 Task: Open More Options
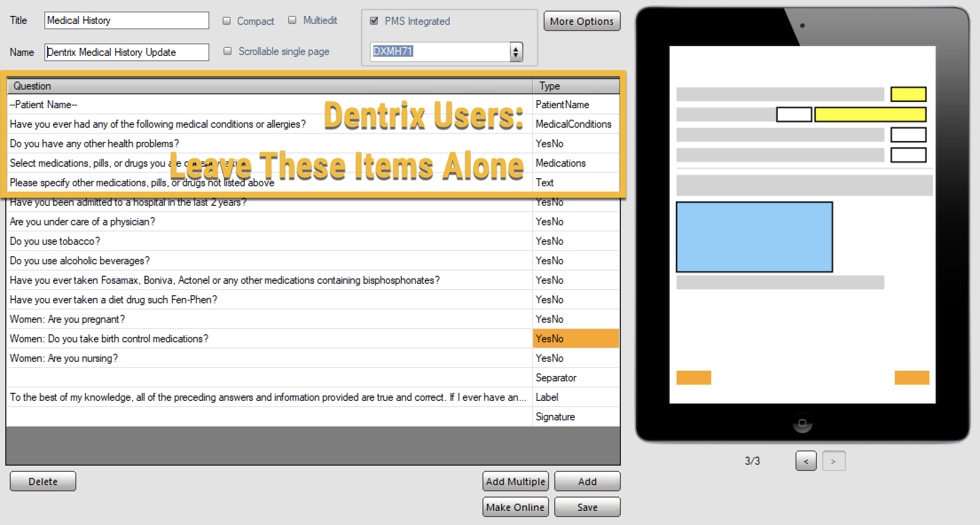[582, 21]
